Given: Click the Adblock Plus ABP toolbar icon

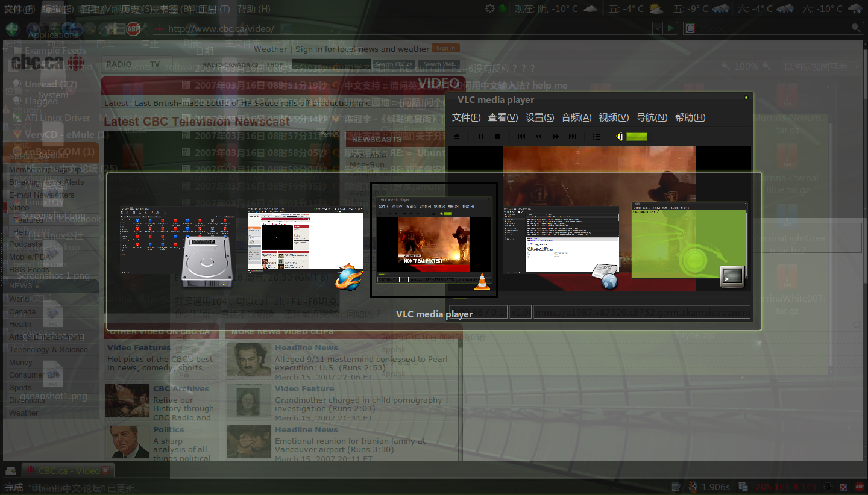Looking at the screenshot, I should coord(134,28).
